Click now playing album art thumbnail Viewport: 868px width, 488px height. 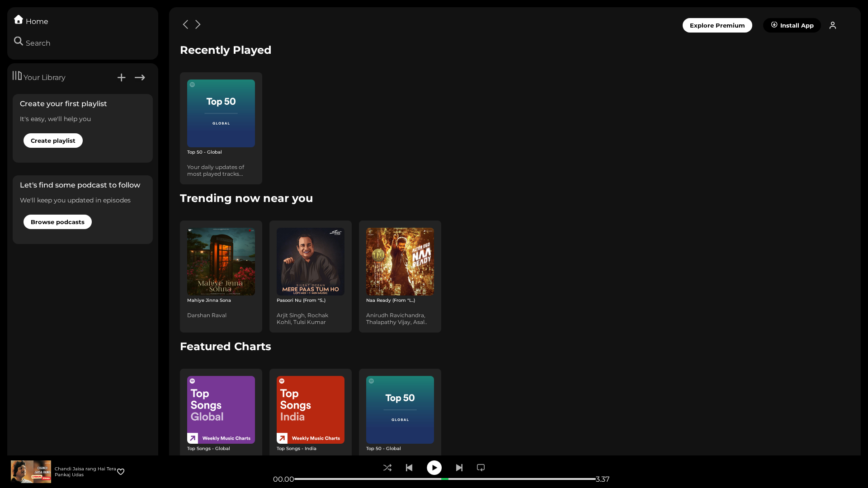pyautogui.click(x=31, y=472)
